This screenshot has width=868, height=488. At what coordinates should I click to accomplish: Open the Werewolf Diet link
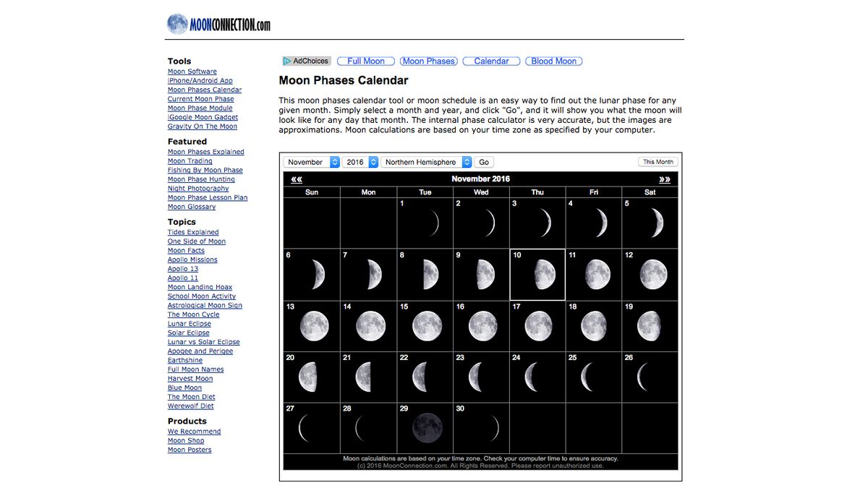point(191,406)
